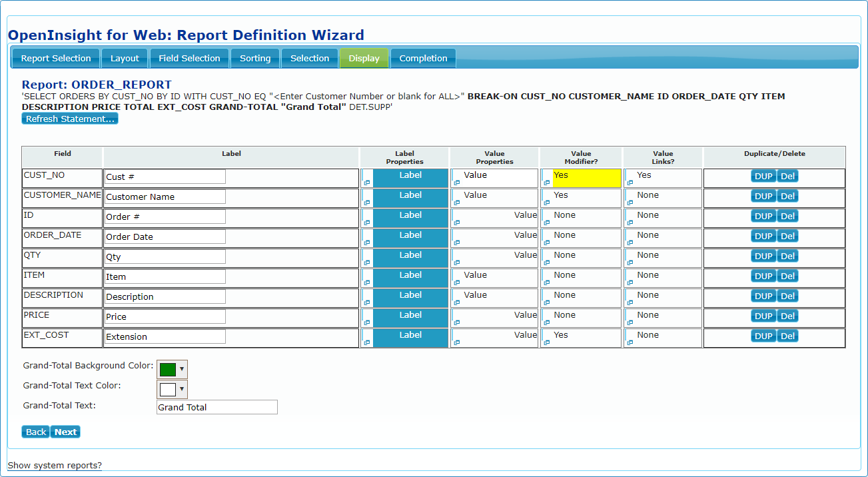This screenshot has height=477, width=868.
Task: Pick the white Grand-Total text color swatch
Action: pyautogui.click(x=167, y=389)
